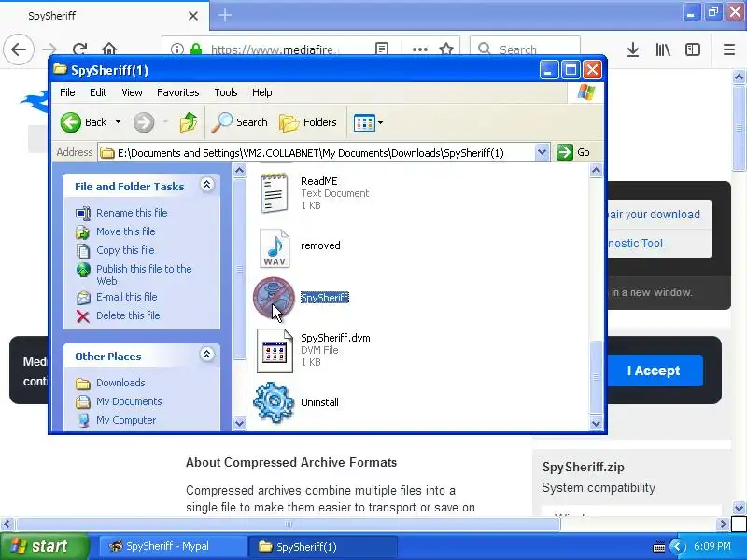This screenshot has height=560, width=747.
Task: Click the Back arrow in Explorer toolbar
Action: coord(71,122)
